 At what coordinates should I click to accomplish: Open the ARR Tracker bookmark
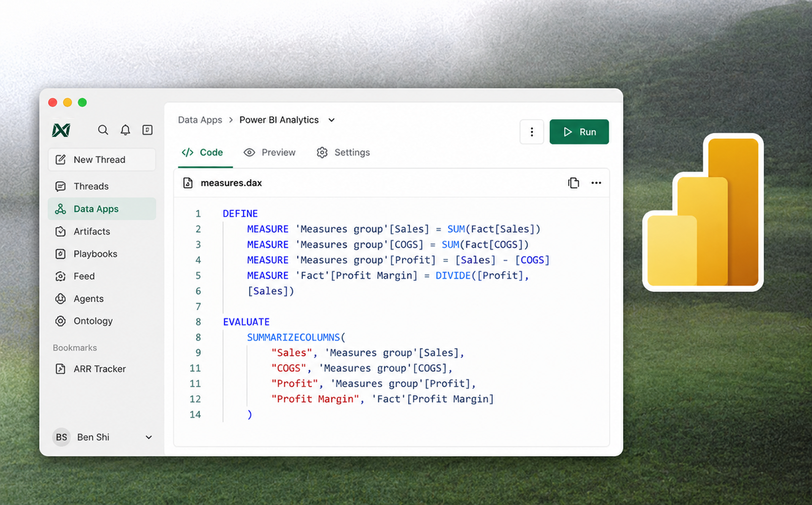pyautogui.click(x=102, y=369)
